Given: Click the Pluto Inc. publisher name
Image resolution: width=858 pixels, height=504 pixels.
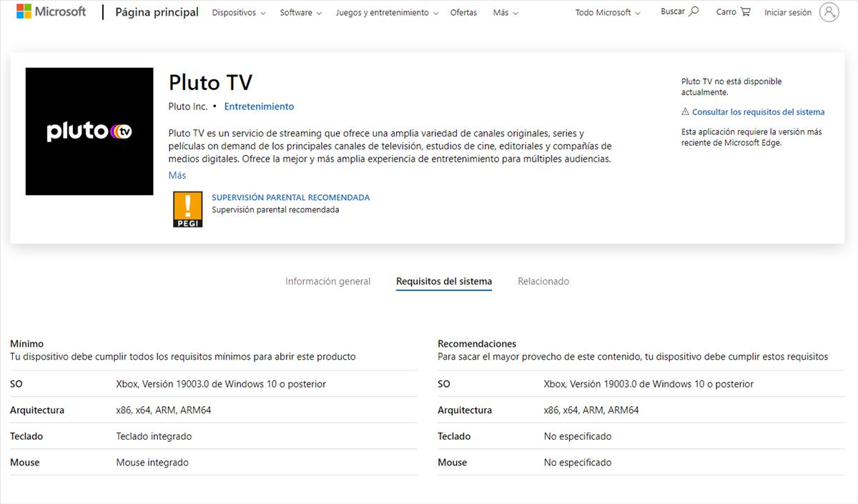Looking at the screenshot, I should [188, 107].
